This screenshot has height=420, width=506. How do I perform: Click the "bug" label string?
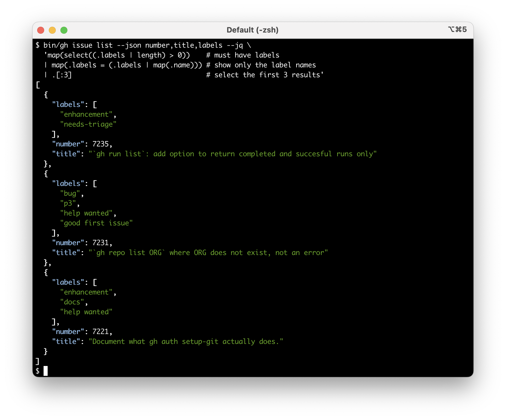70,193
